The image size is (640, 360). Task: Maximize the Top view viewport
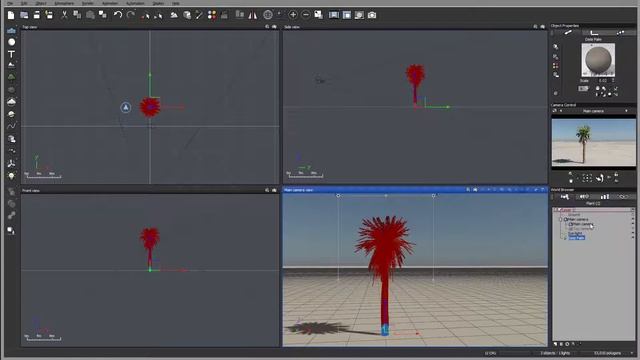pos(274,27)
